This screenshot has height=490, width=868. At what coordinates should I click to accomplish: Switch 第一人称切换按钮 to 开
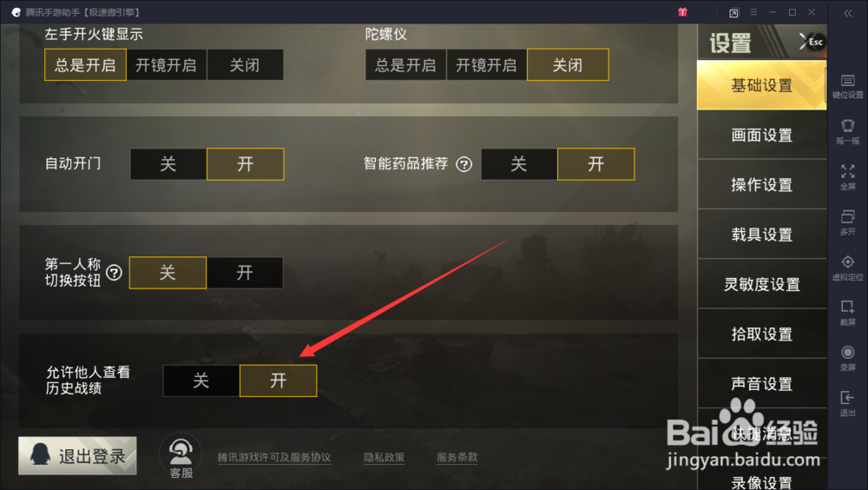tap(245, 272)
